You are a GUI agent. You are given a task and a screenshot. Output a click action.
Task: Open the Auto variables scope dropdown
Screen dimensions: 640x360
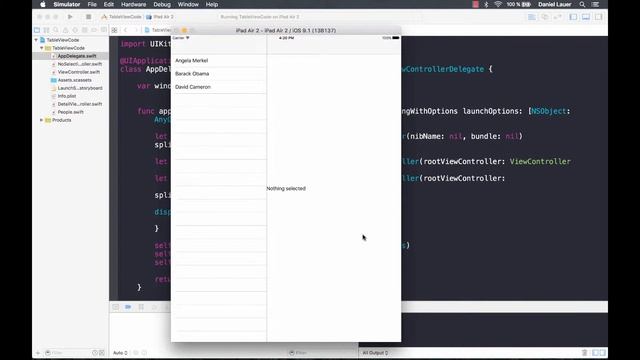click(x=120, y=353)
